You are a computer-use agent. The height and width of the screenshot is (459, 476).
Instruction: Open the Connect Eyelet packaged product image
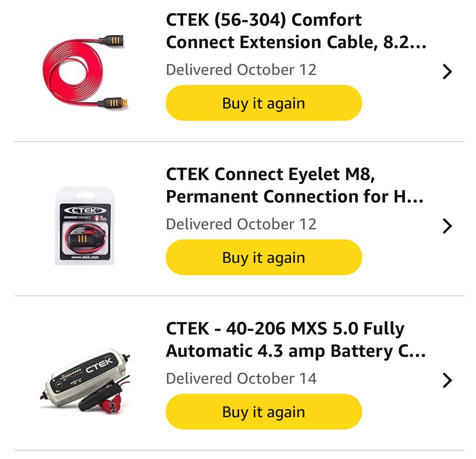85,226
